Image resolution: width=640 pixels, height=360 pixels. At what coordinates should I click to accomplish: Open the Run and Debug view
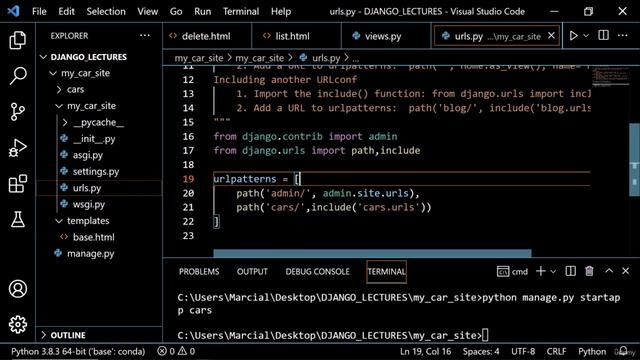tap(18, 148)
